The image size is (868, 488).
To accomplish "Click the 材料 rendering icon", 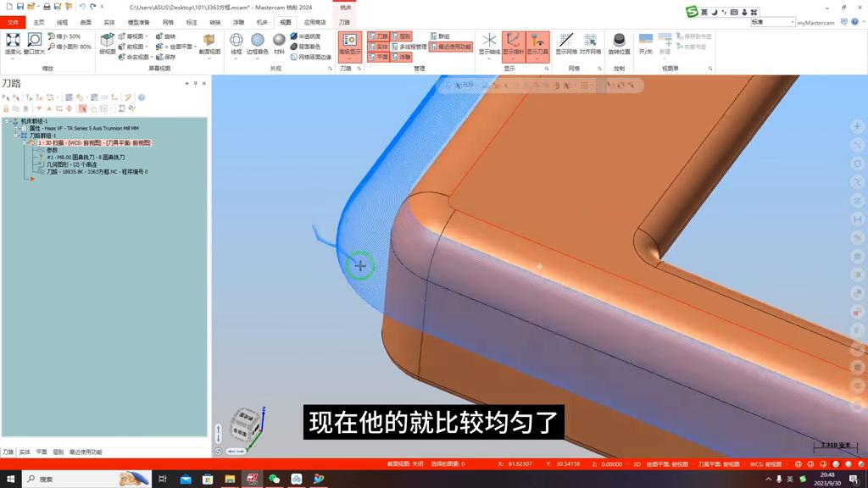I will coord(278,40).
